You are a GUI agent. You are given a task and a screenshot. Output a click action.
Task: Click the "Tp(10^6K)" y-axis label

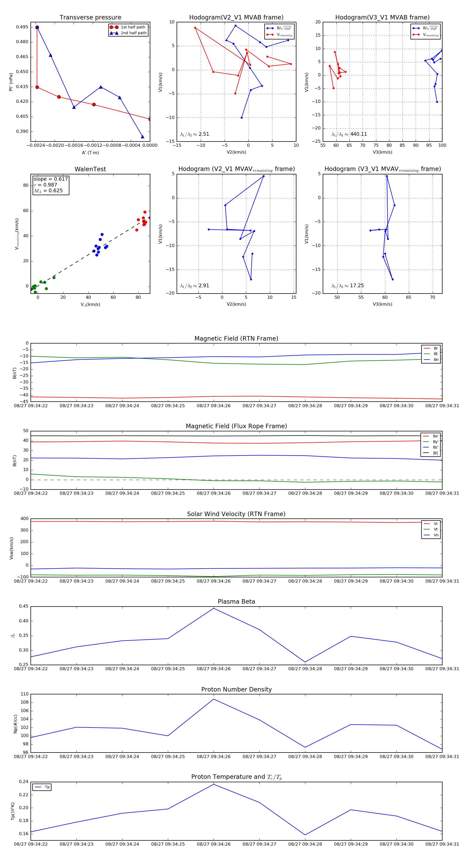click(12, 811)
